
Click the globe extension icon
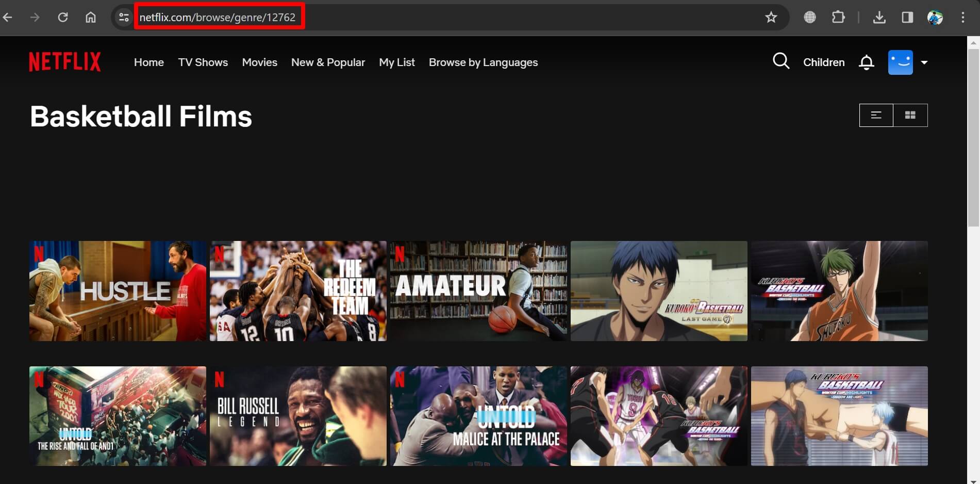pos(810,18)
